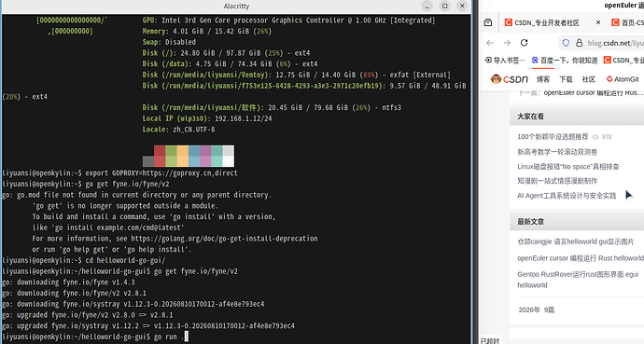Click the 'Memory: 4.01 GiB / 15.42 GiB' line
This screenshot has height=344, width=644.
click(207, 31)
